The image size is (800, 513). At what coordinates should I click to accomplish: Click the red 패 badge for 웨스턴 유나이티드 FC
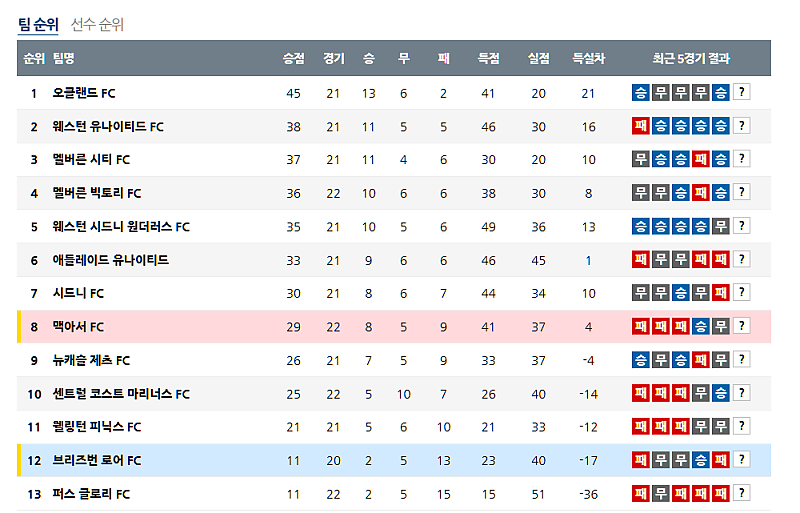pos(641,126)
